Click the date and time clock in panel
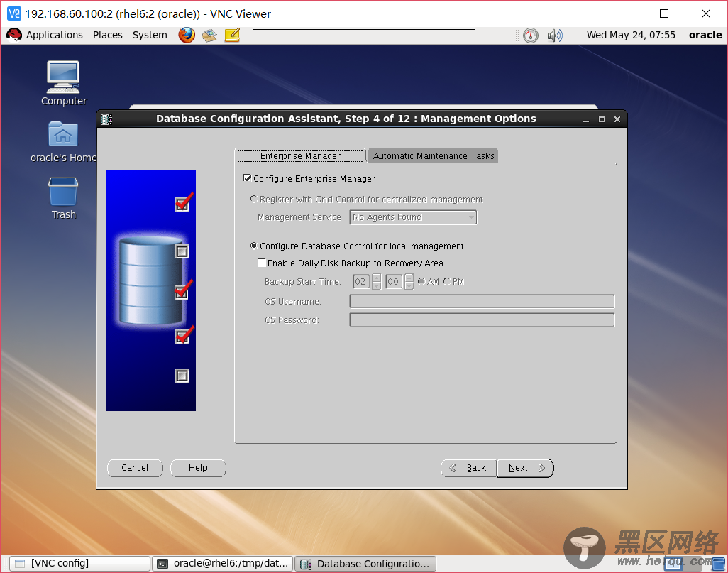This screenshot has height=573, width=728. 631,35
